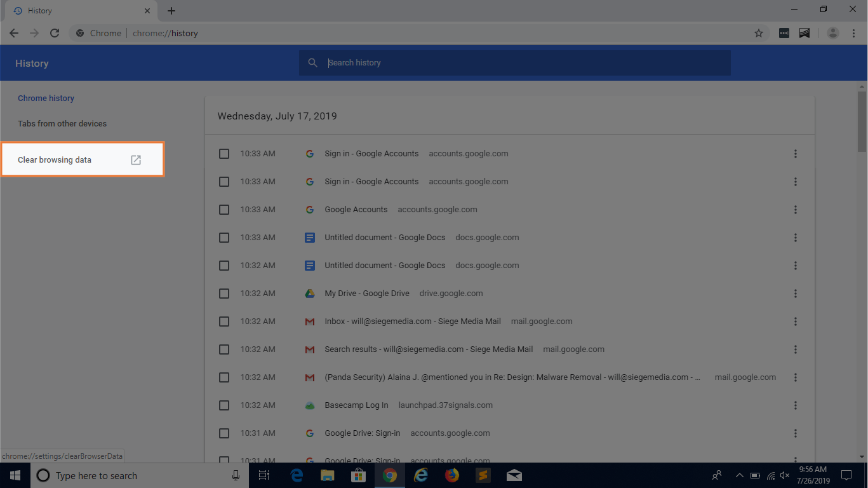Viewport: 868px width, 488px height.
Task: Click the Gmail favicon beside Inbox entry
Action: click(310, 322)
